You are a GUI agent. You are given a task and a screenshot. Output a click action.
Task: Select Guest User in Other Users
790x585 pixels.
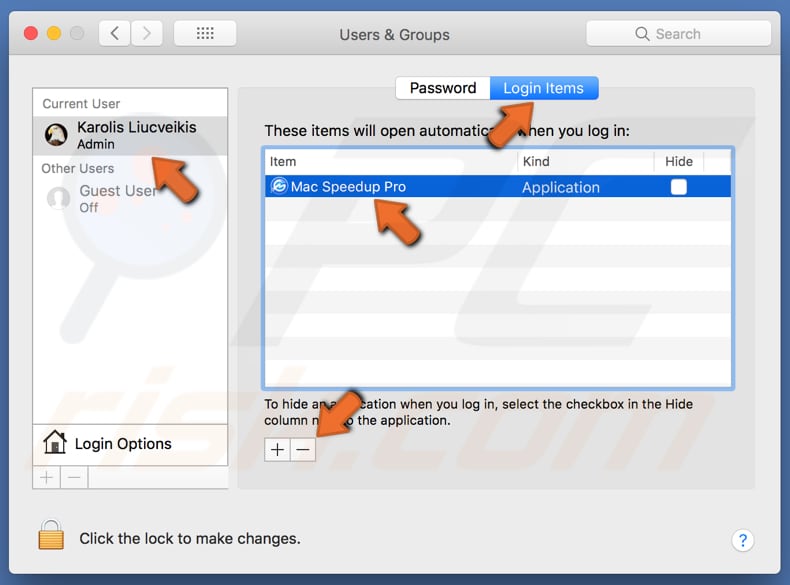click(x=130, y=199)
